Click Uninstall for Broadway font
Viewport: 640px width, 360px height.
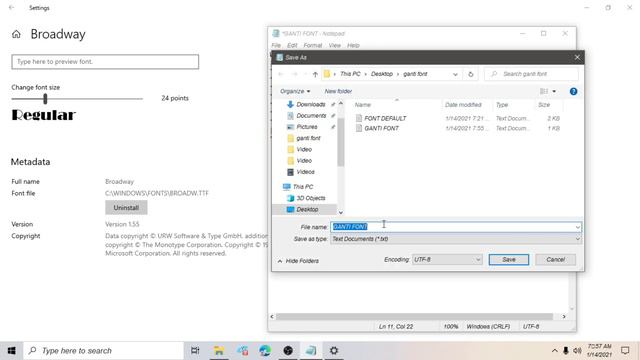(x=126, y=208)
